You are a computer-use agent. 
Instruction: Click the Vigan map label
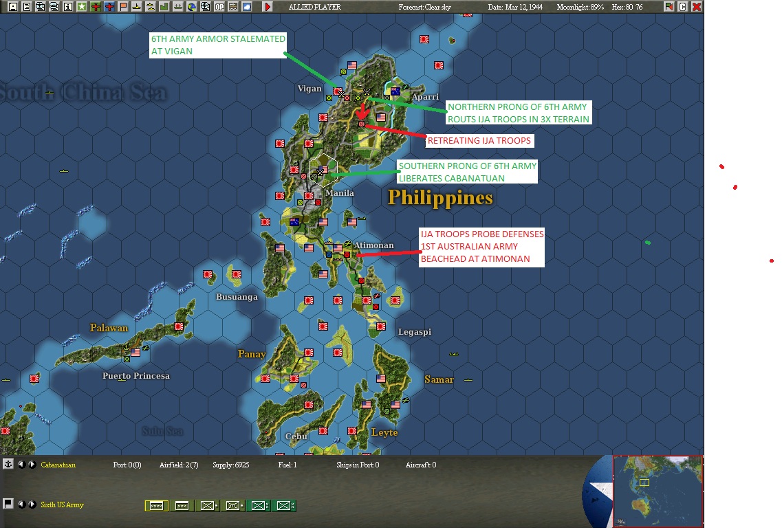pos(309,89)
